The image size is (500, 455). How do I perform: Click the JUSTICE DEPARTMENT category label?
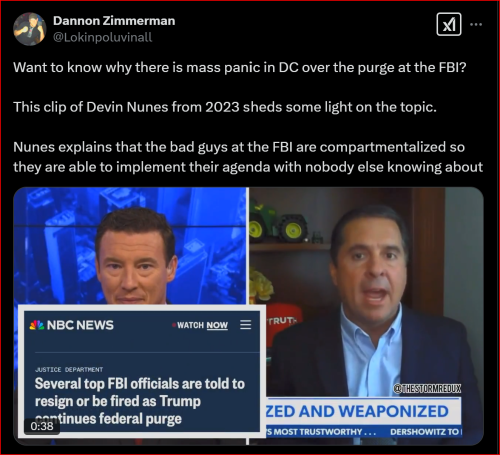click(69, 370)
